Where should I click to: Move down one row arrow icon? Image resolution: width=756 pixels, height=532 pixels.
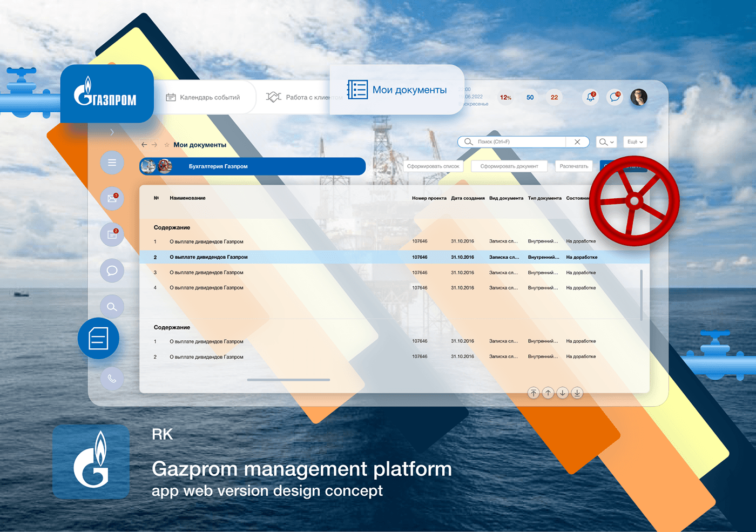pos(563,393)
